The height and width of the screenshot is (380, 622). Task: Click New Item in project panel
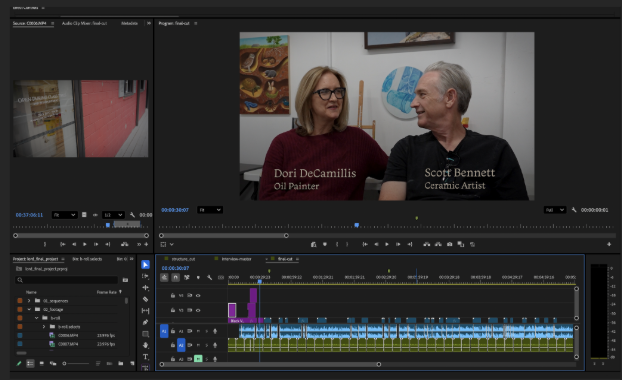pyautogui.click(x=132, y=363)
